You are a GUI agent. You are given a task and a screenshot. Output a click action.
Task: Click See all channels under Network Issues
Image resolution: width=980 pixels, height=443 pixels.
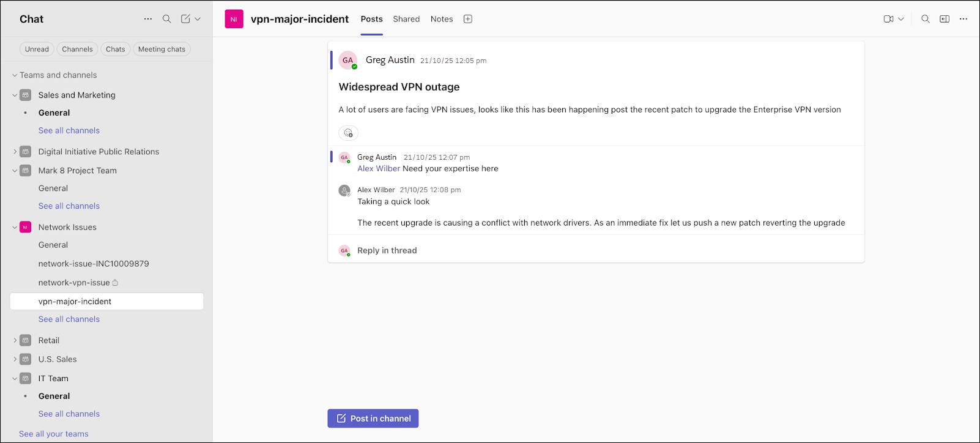(69, 319)
